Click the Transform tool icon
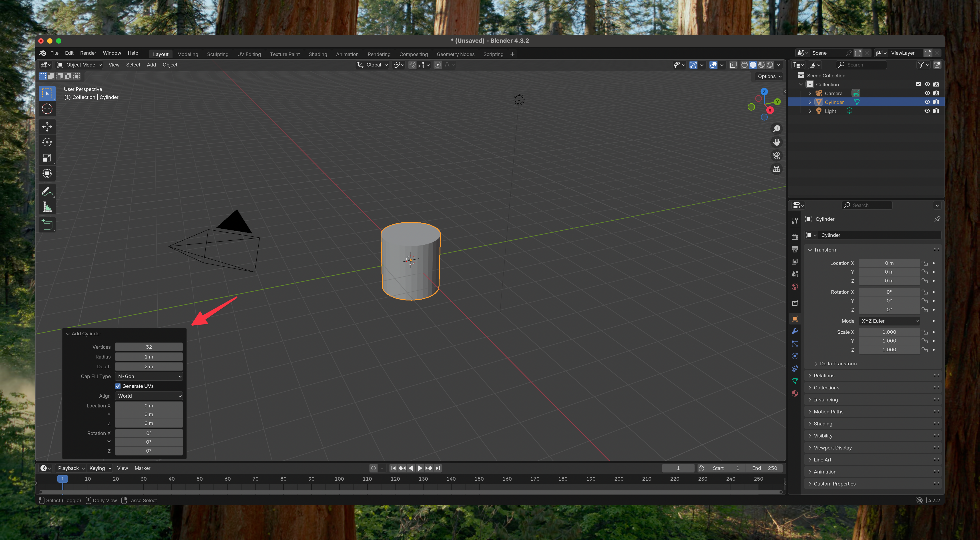The width and height of the screenshot is (980, 540). (x=47, y=173)
